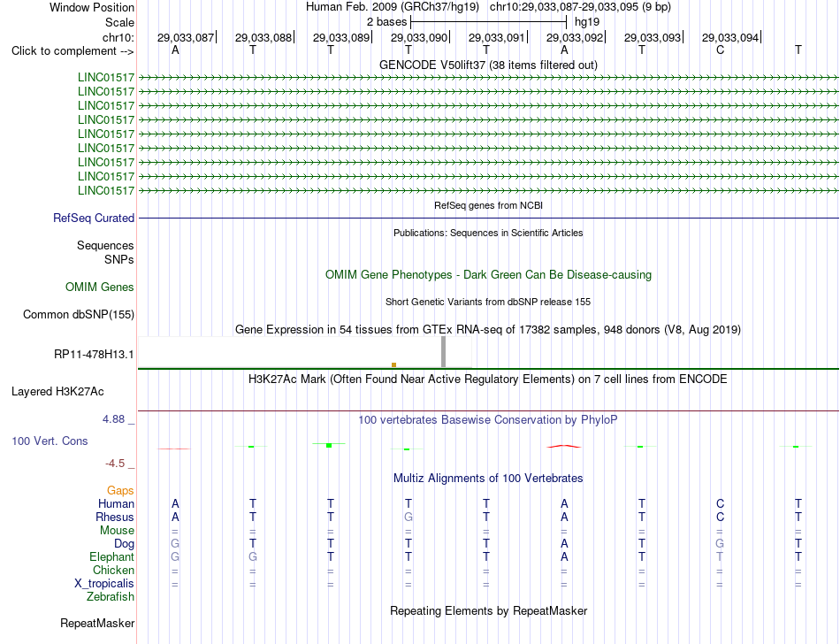This screenshot has height=644, width=840.
Task: Select the Rhesus alignment row label
Action: (115, 517)
